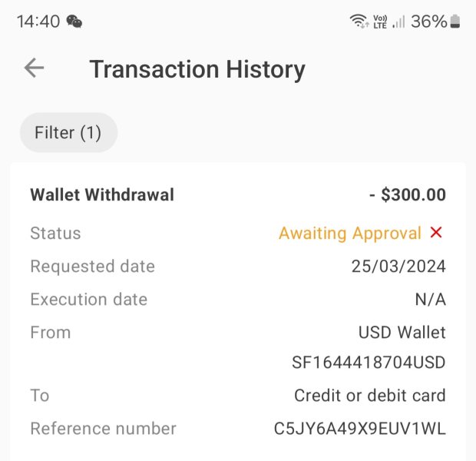The width and height of the screenshot is (476, 461).
Task: Tap the reference number C5JY6A49X9EUV1WL
Action: (x=360, y=429)
